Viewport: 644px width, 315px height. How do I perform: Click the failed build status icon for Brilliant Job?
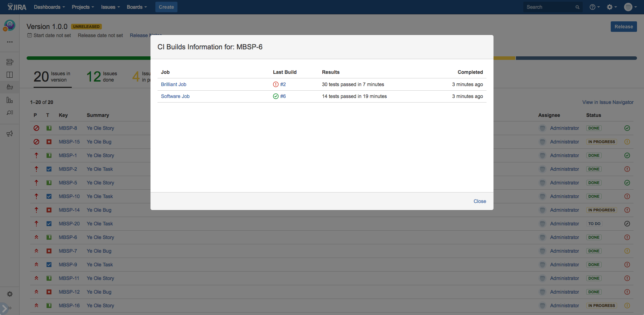coord(276,84)
